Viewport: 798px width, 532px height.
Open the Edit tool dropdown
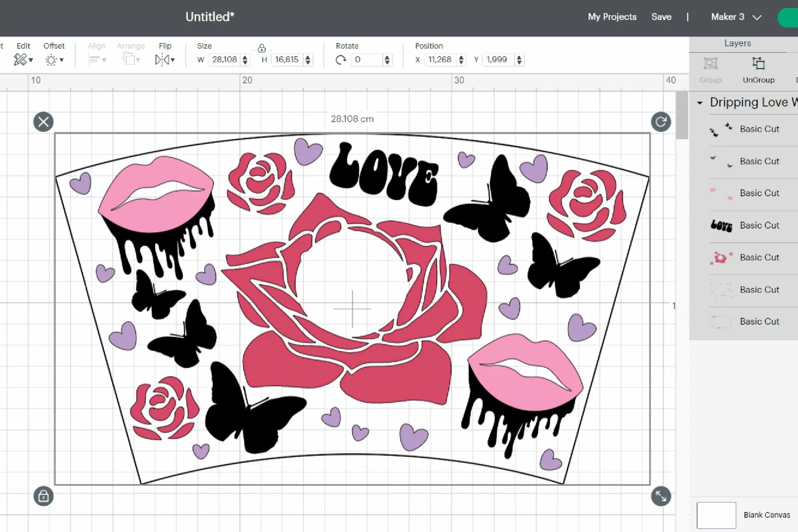point(23,60)
